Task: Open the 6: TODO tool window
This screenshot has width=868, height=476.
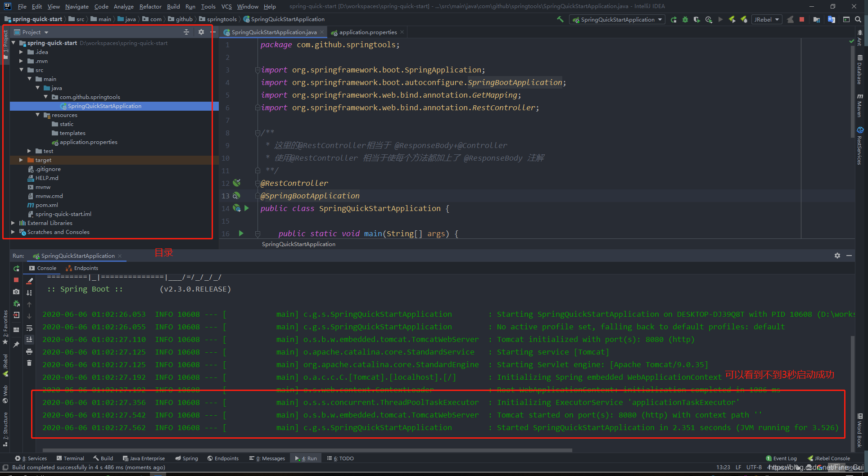Action: click(340, 458)
